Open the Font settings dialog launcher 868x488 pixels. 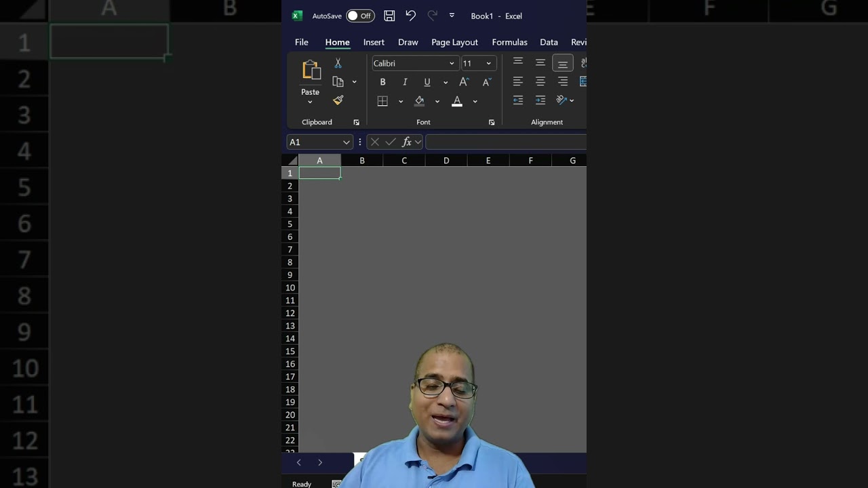coord(492,123)
